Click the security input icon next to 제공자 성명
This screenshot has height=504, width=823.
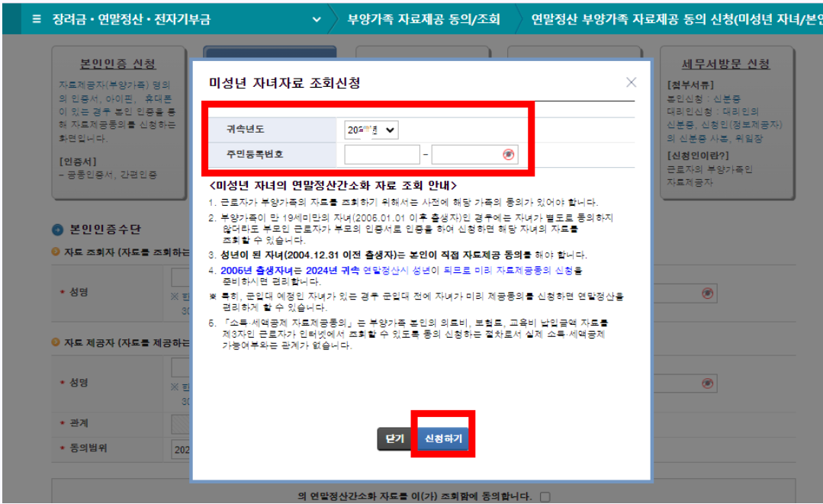[x=708, y=383]
